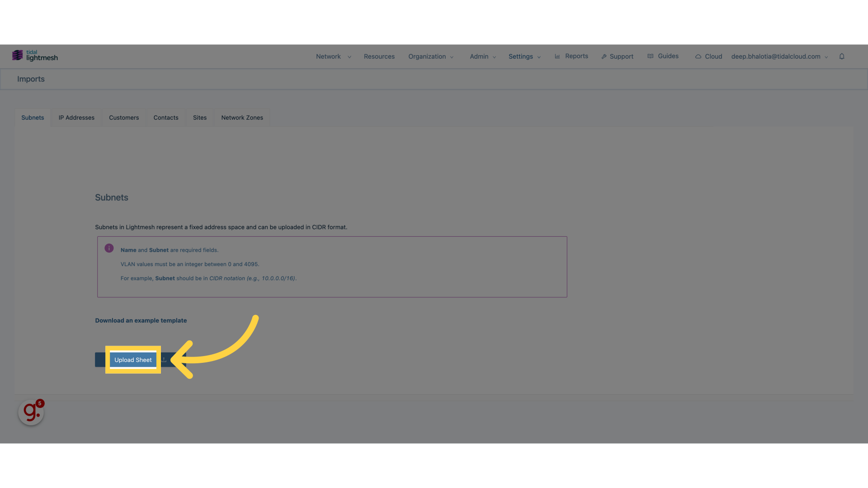The image size is (868, 488).
Task: Open the Network dropdown menu
Action: 333,56
